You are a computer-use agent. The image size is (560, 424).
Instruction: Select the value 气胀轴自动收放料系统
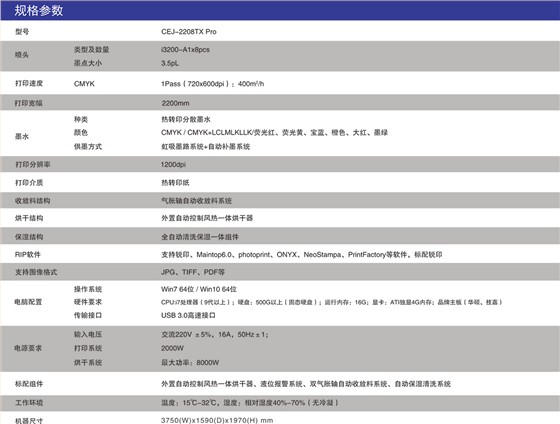click(x=196, y=201)
